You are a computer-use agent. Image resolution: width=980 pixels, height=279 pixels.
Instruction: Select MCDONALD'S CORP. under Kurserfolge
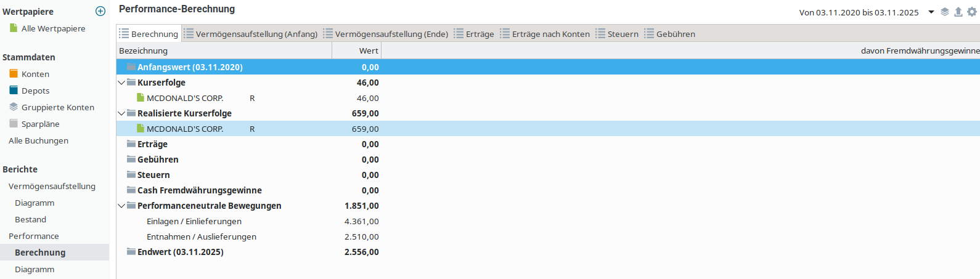(184, 98)
